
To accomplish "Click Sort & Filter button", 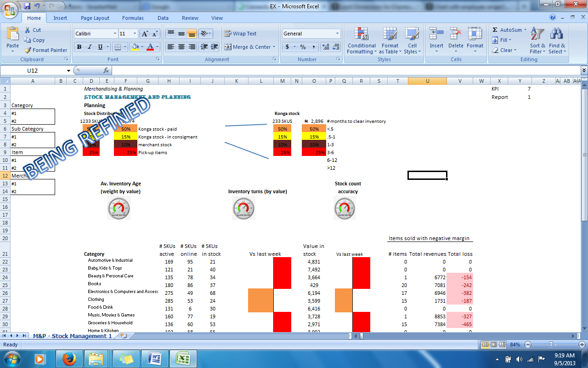I will [x=537, y=40].
